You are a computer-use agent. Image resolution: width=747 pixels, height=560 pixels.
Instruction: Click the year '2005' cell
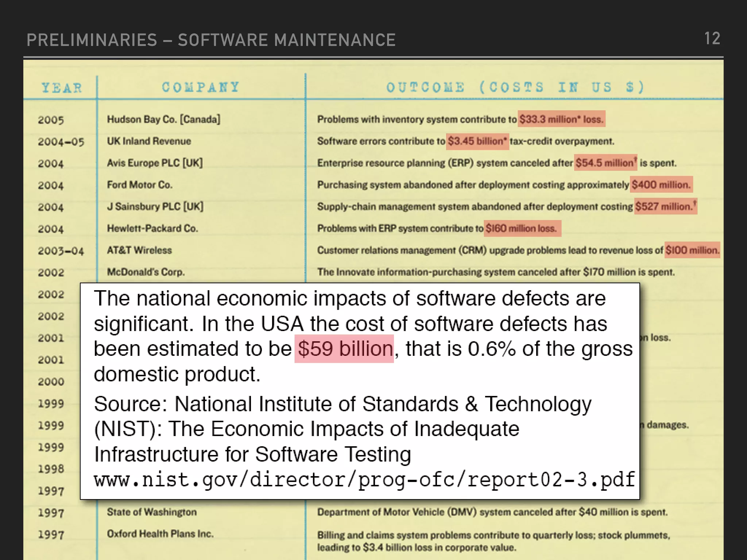51,120
